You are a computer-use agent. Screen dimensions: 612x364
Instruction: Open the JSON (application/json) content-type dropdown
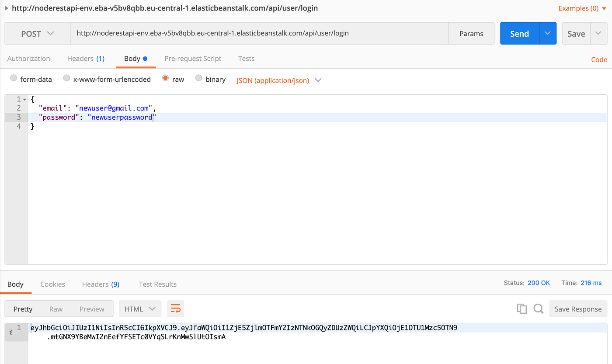pos(279,80)
